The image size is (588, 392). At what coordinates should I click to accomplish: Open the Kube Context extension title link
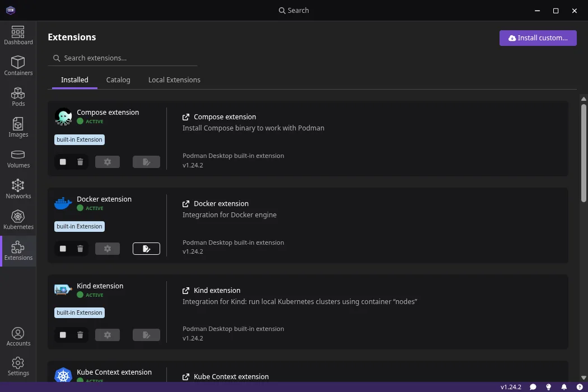(x=231, y=377)
